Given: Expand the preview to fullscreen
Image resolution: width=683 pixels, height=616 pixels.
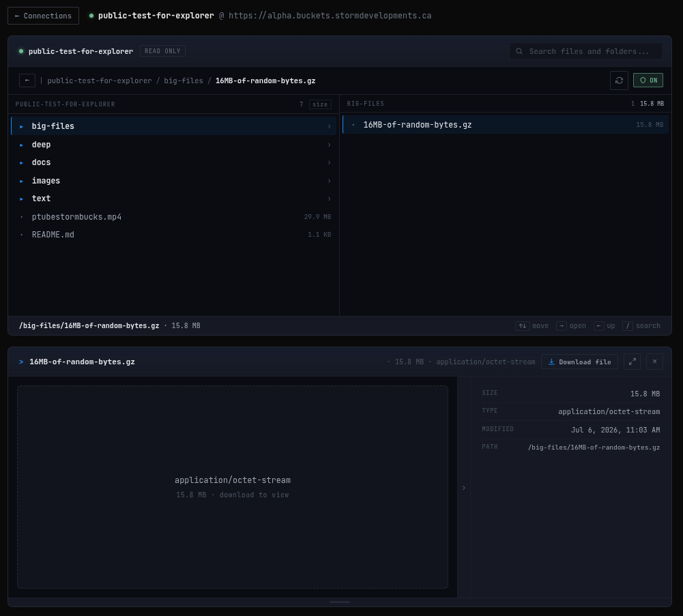Looking at the screenshot, I should [x=632, y=362].
